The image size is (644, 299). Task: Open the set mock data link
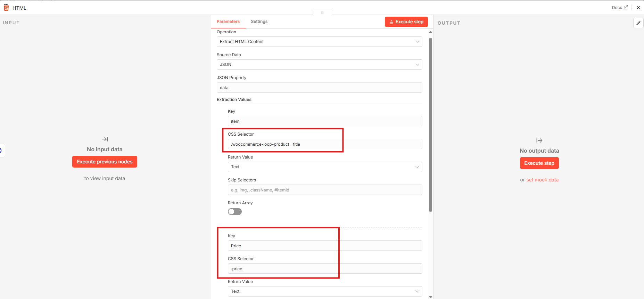click(542, 180)
